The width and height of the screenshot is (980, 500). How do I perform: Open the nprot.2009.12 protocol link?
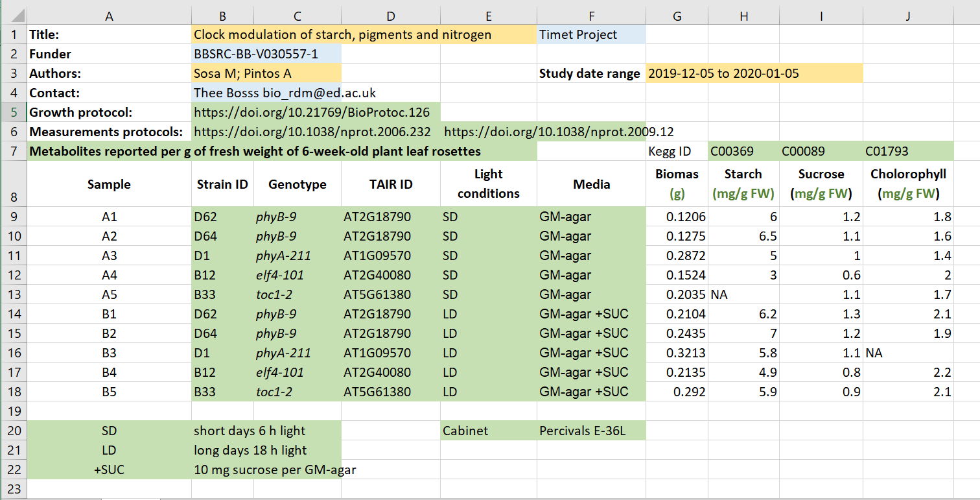point(559,132)
